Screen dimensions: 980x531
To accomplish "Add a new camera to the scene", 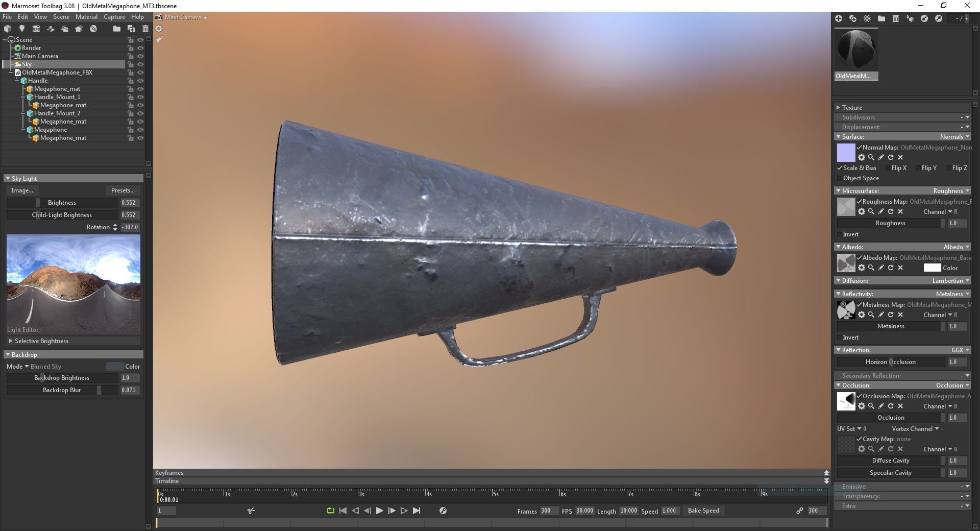I will pyautogui.click(x=36, y=29).
